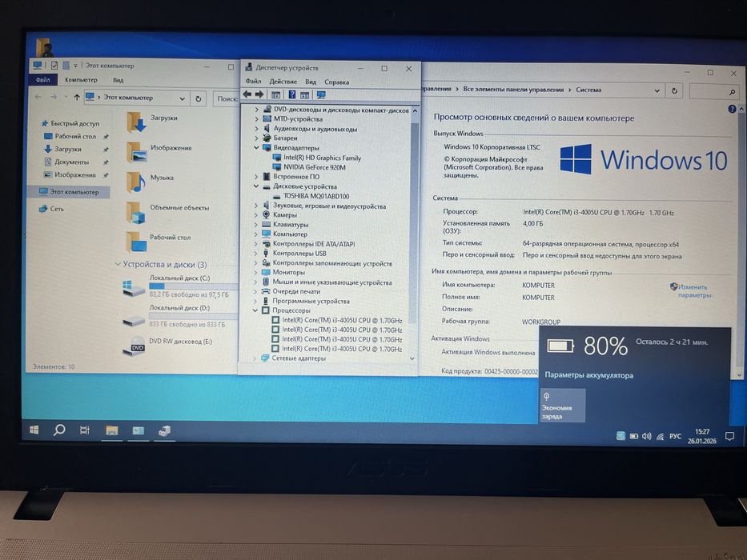The height and width of the screenshot is (560, 747).
Task: Click Быстрый доступ in navigation pane
Action: pyautogui.click(x=74, y=123)
